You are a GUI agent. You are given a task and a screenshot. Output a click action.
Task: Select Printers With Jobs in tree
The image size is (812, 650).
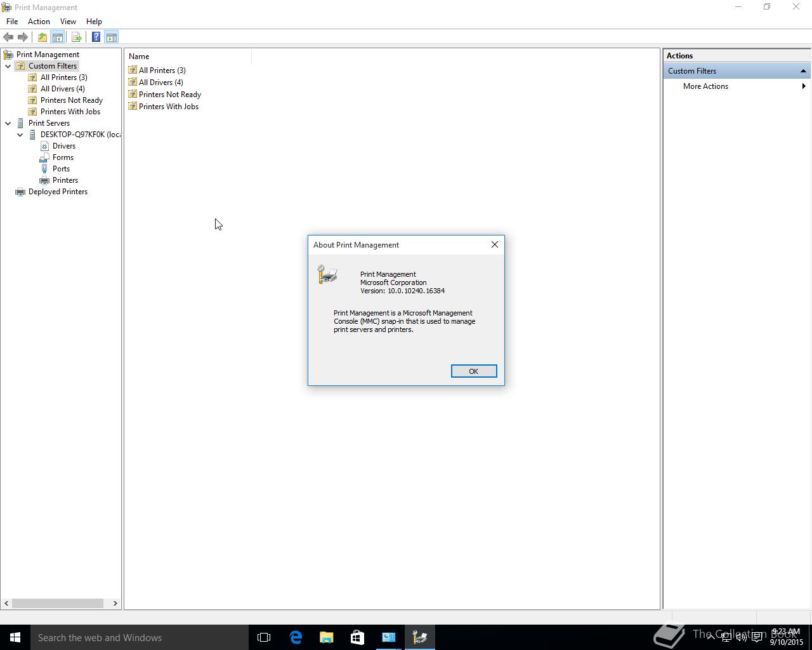[x=70, y=112]
